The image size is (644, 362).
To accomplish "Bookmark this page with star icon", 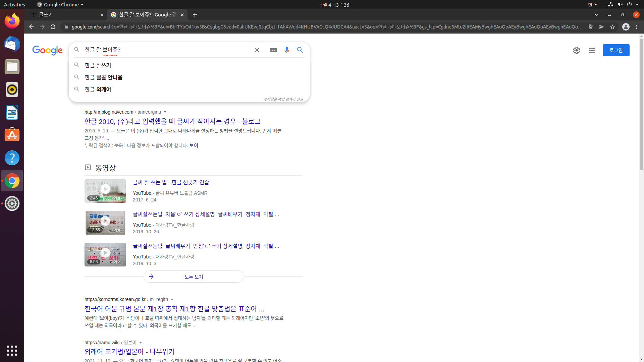I will tap(612, 27).
